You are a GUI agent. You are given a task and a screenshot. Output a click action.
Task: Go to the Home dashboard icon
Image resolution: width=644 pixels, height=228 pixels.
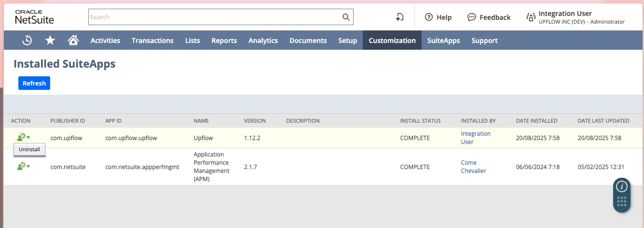click(73, 40)
